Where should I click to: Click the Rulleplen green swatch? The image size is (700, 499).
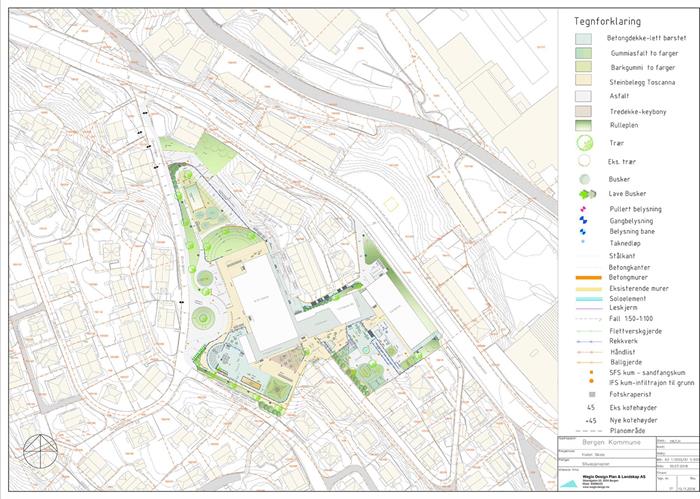pyautogui.click(x=582, y=126)
